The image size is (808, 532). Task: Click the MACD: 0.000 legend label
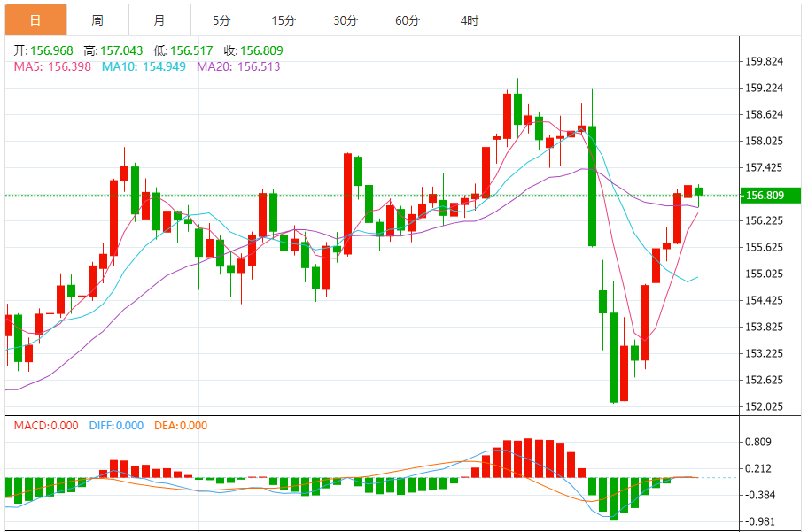point(45,426)
